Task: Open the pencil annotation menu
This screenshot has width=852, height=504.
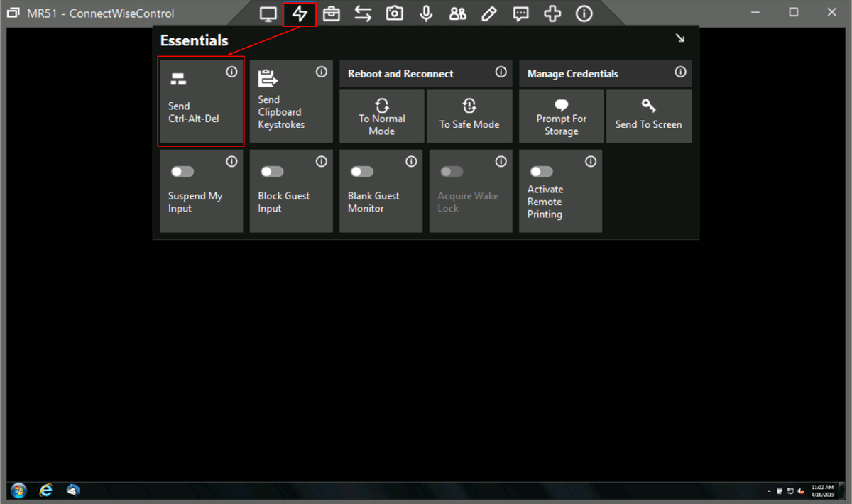Action: pyautogui.click(x=489, y=13)
